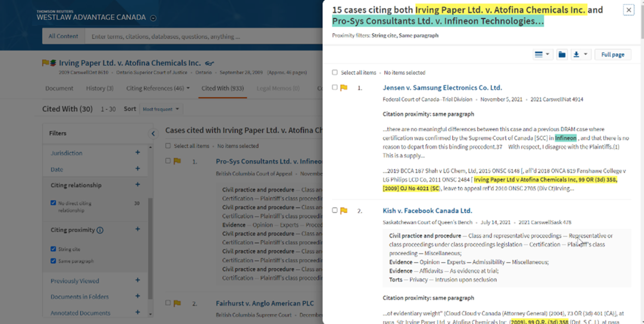Click the yellow flag beside Jensen v. Samsung
Image resolution: width=644 pixels, height=324 pixels.
[x=344, y=88]
